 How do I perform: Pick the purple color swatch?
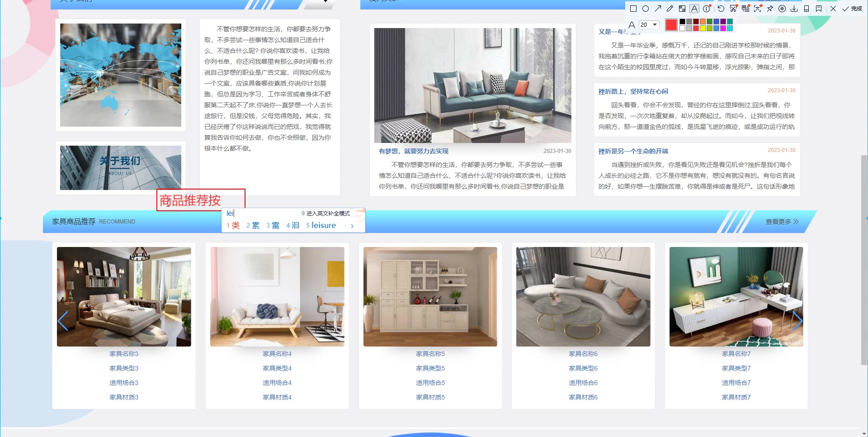coord(723,21)
